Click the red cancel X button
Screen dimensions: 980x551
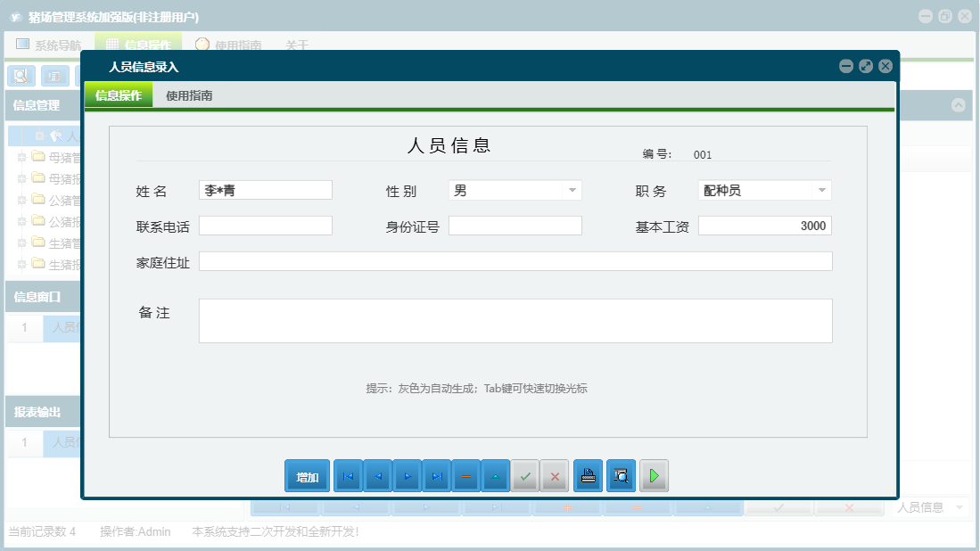coord(554,475)
